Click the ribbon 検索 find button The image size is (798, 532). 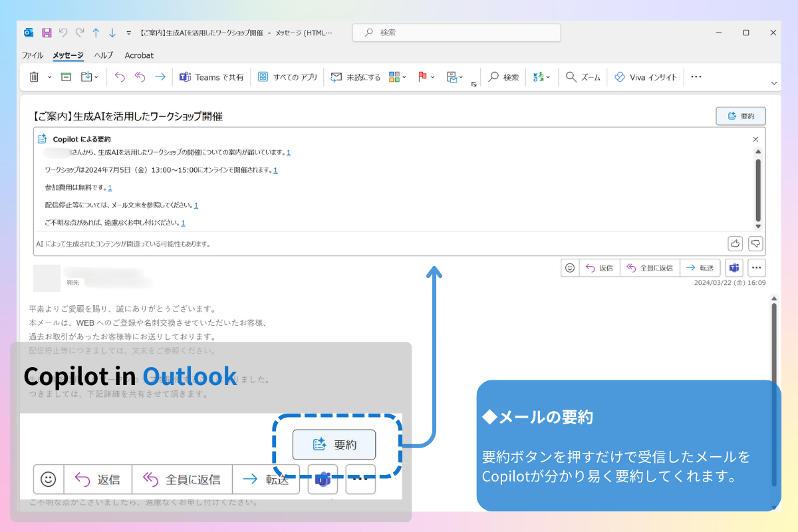503,77
